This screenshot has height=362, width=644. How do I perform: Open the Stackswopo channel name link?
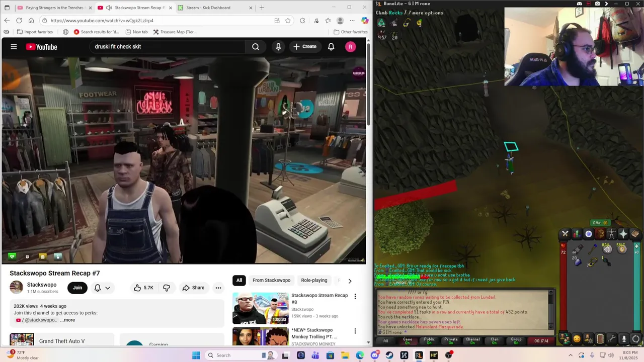pyautogui.click(x=42, y=285)
